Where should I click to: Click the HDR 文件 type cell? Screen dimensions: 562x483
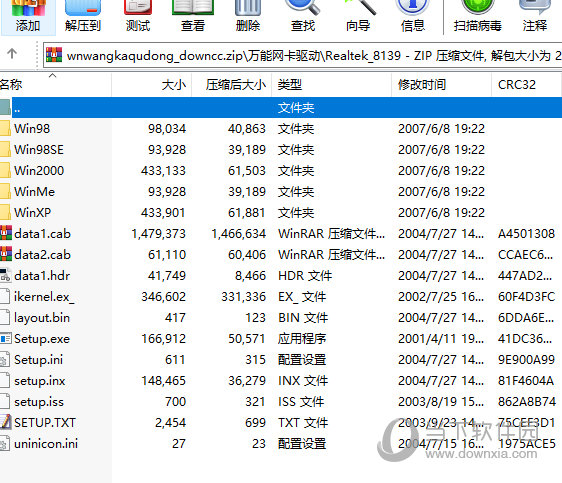[x=305, y=276]
